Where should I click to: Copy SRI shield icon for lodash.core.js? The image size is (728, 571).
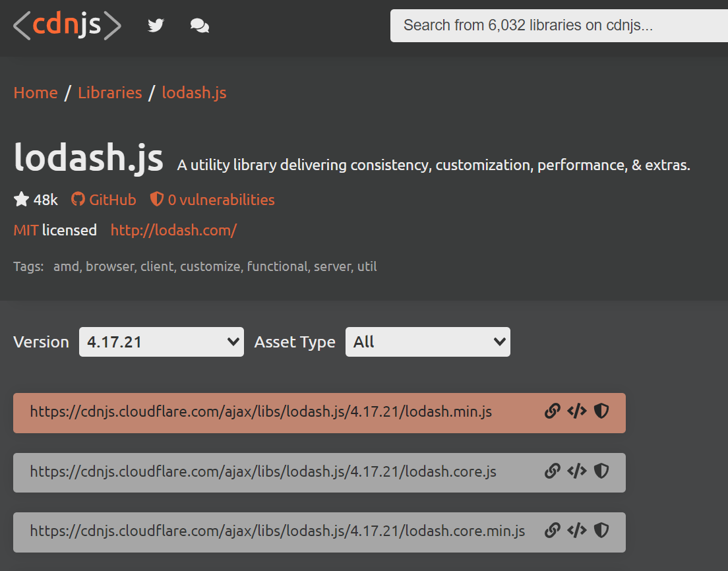(x=601, y=471)
